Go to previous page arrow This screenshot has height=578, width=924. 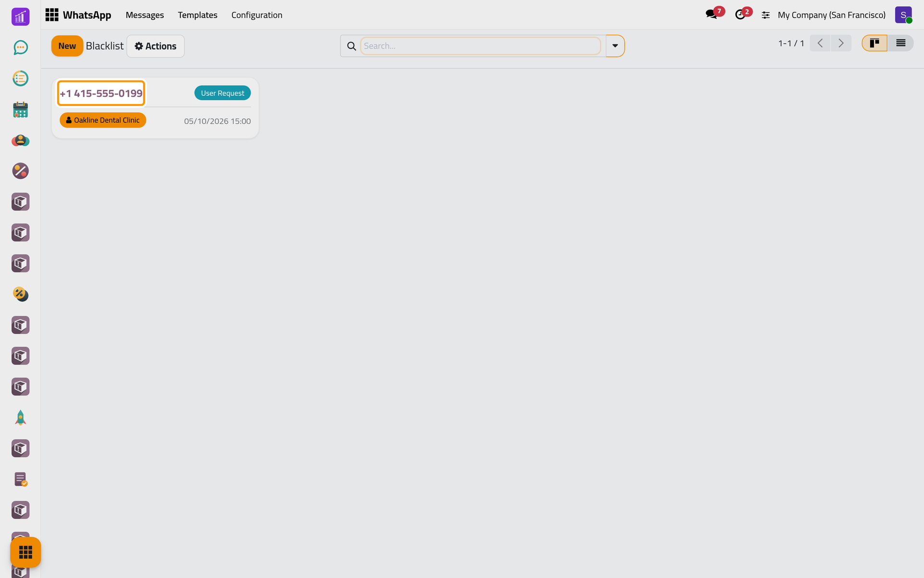click(820, 43)
